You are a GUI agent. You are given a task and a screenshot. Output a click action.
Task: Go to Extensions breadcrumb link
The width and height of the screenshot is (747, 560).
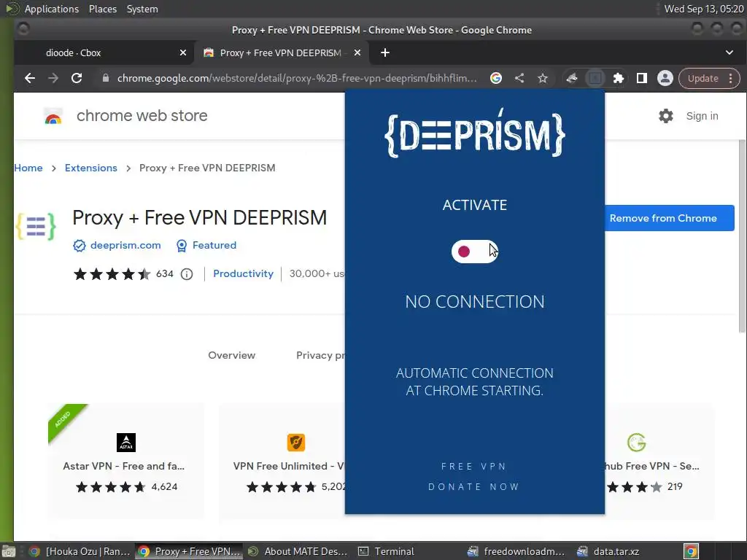pyautogui.click(x=91, y=168)
